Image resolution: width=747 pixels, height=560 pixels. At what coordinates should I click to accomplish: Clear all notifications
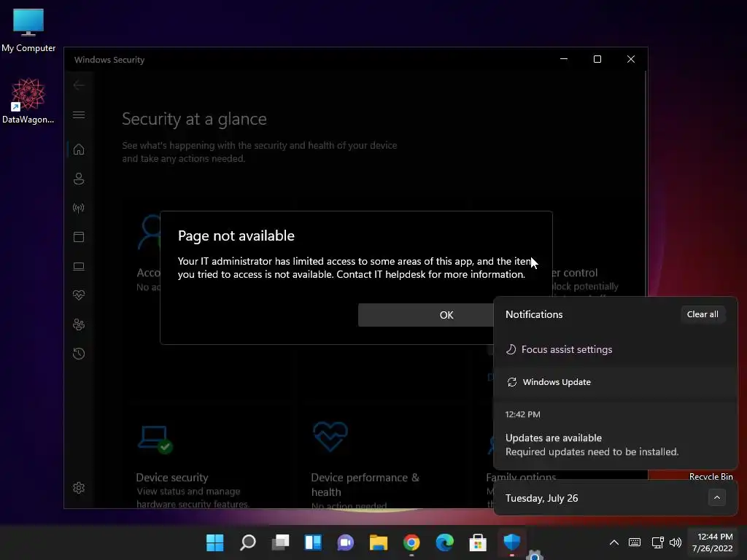click(x=703, y=314)
